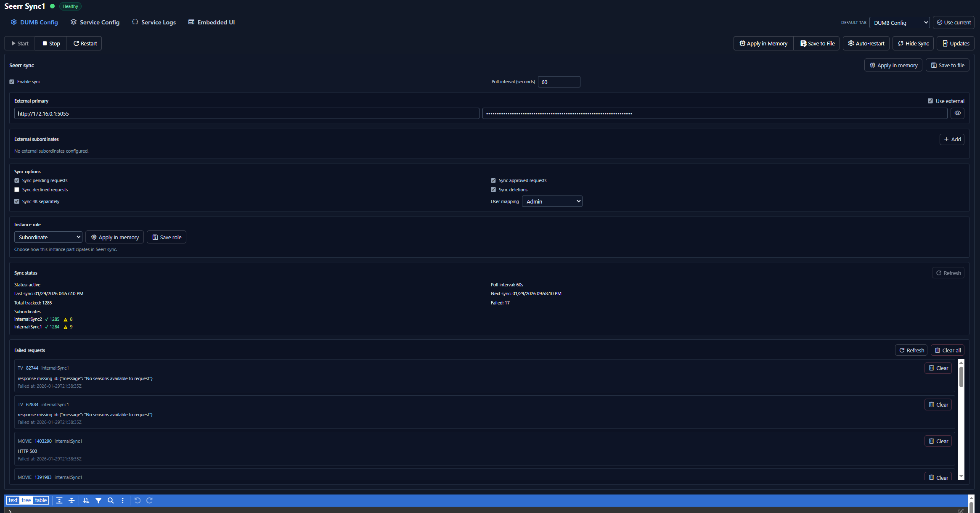Open the filter tool in the viewer toolbar
This screenshot has width=980, height=513.
coord(98,500)
